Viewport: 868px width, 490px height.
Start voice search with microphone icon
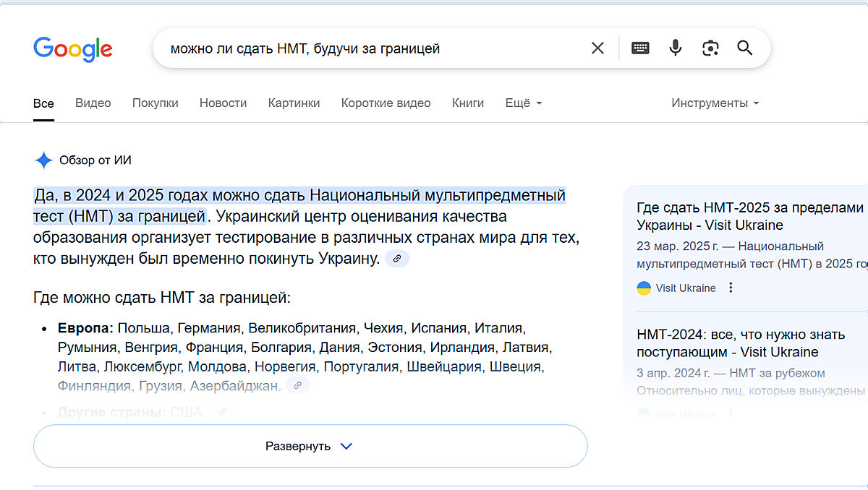(676, 48)
